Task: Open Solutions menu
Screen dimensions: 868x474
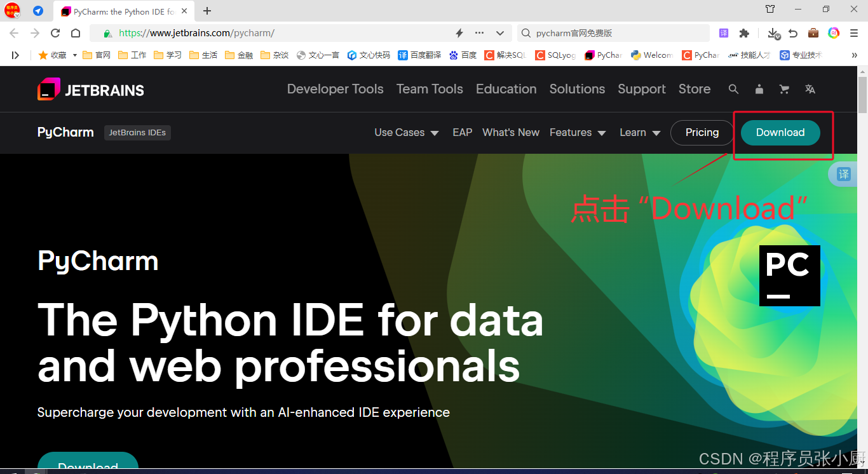Action: click(577, 90)
